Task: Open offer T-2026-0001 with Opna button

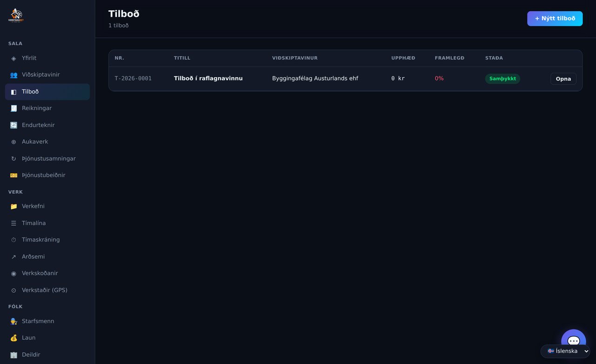Action: (563, 79)
